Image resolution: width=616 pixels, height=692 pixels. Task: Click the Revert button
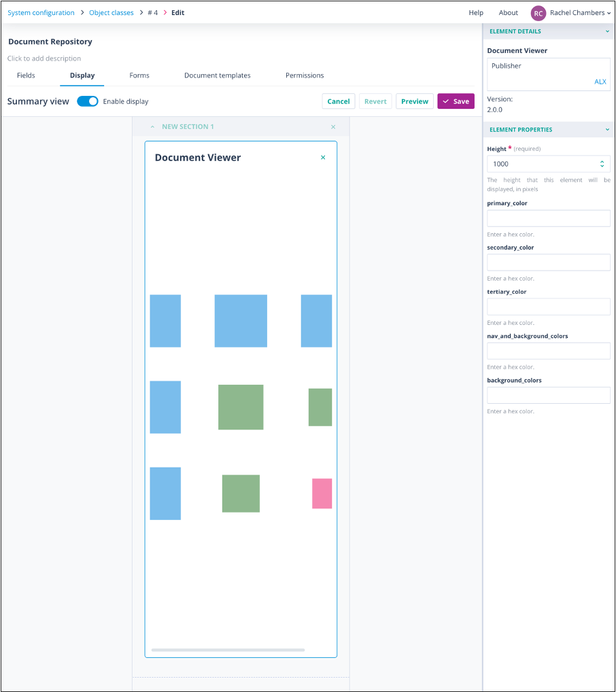click(375, 101)
